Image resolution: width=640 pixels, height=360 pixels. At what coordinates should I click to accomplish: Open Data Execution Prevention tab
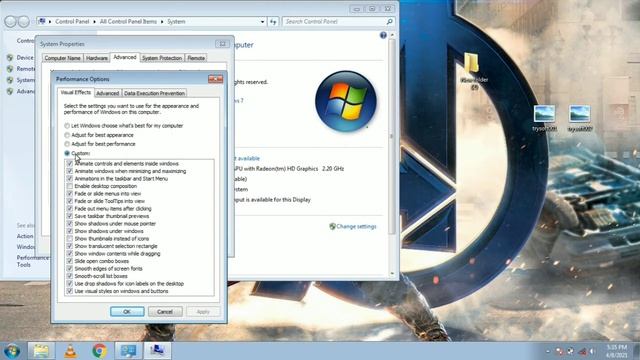point(154,93)
